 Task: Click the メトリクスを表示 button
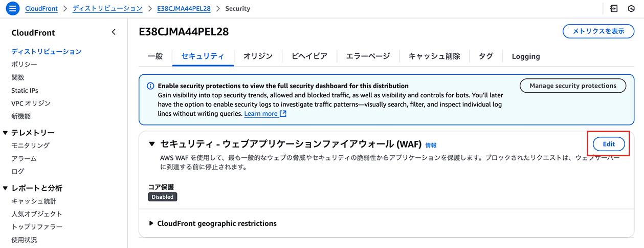pos(598,31)
